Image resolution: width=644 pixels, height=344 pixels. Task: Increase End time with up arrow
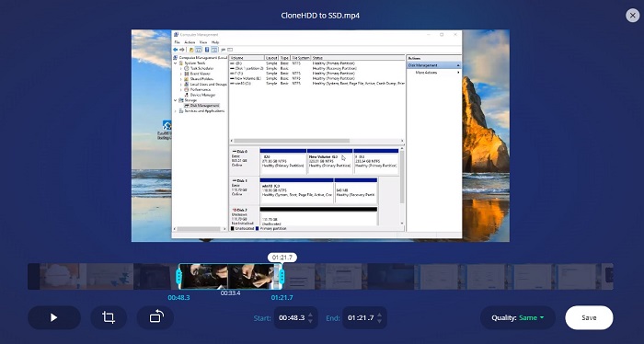[379, 315]
